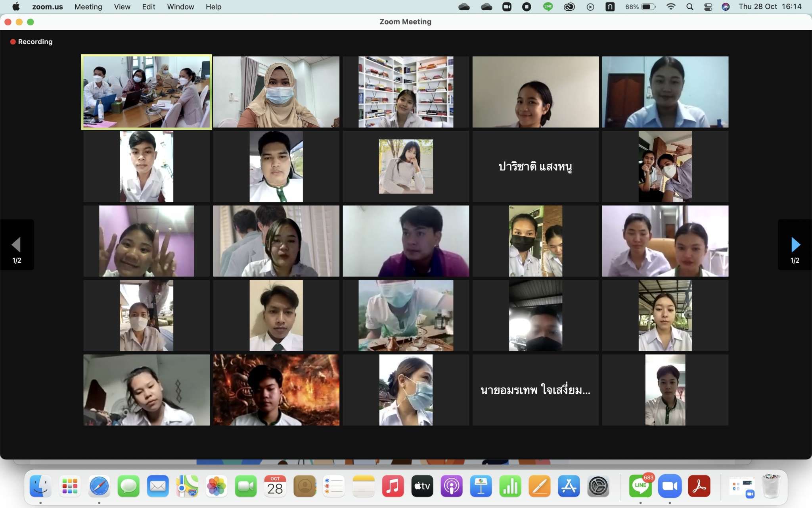812x508 pixels.
Task: Go to previous gallery page arrow
Action: coord(16,245)
